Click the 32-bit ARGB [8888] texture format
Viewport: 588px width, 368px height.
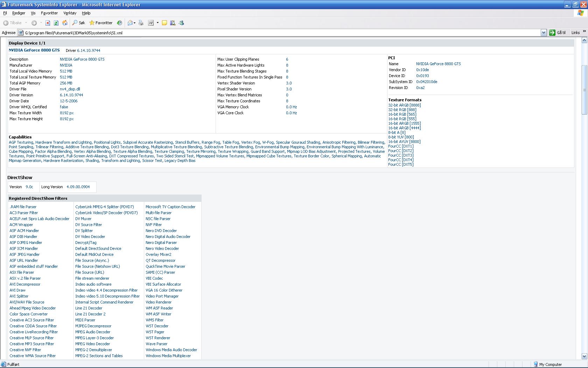[405, 105]
